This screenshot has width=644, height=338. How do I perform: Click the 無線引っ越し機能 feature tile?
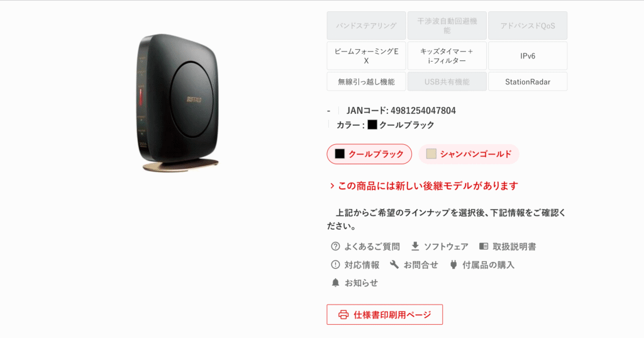coord(367,81)
